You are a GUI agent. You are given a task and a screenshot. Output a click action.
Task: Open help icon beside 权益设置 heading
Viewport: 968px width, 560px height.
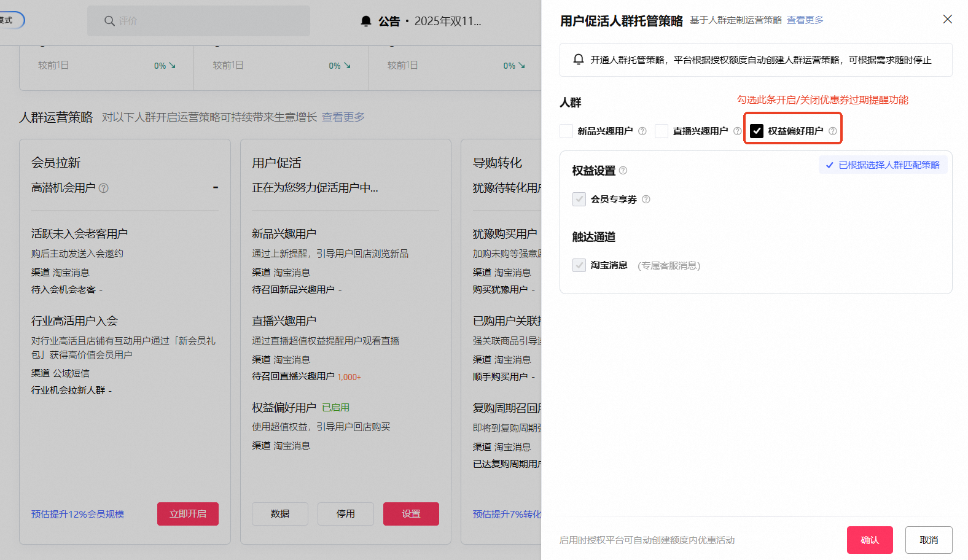click(x=623, y=170)
